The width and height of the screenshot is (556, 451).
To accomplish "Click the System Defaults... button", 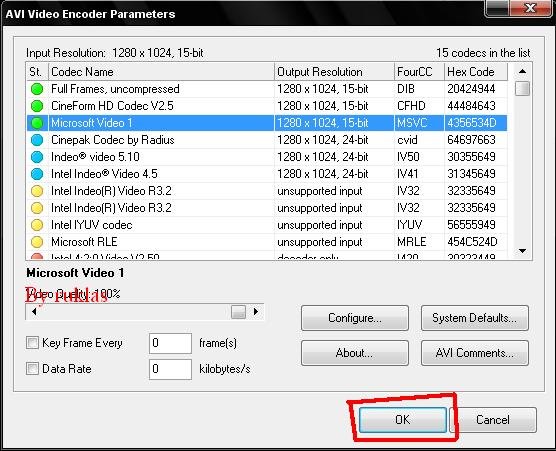I will pos(474,318).
